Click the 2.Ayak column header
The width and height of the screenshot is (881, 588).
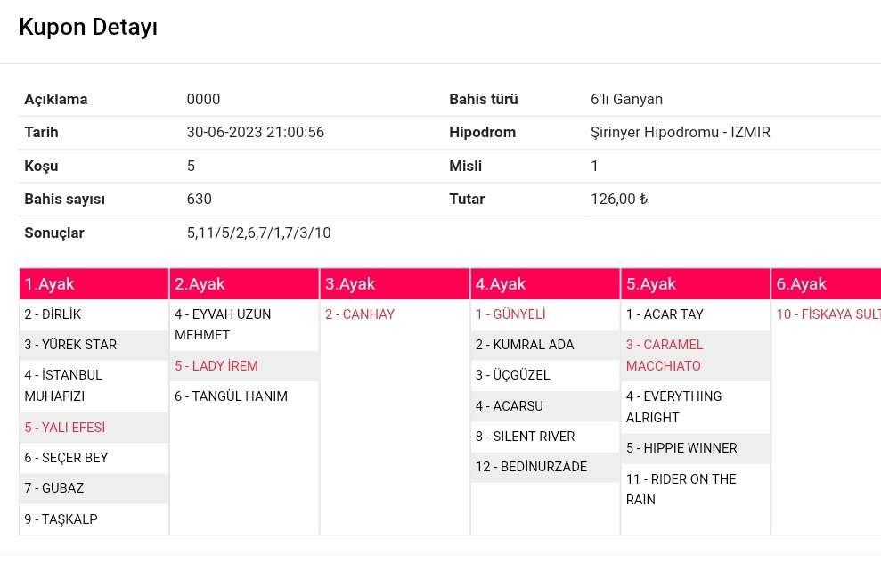(244, 284)
